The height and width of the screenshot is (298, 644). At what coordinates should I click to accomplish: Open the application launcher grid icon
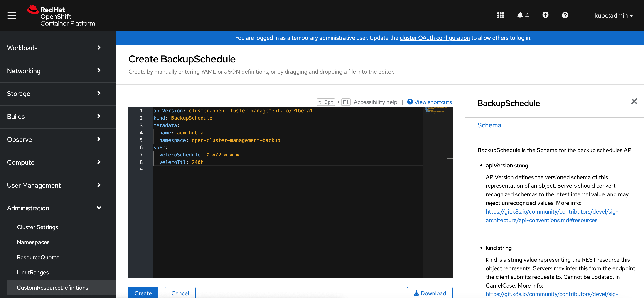click(501, 15)
